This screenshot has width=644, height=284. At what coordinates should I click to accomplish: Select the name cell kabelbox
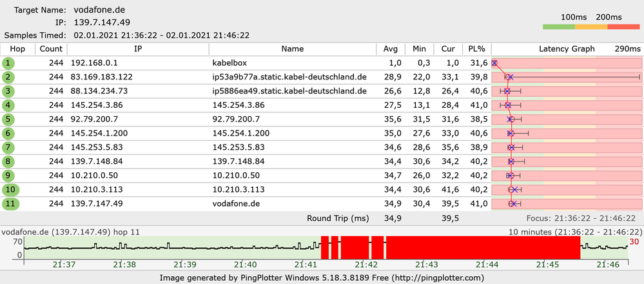point(230,63)
